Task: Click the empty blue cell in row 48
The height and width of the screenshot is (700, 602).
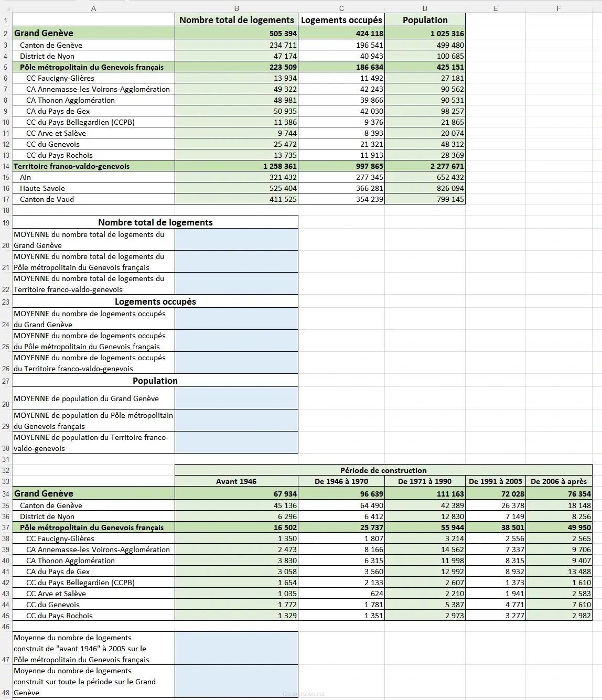Action: [236, 682]
